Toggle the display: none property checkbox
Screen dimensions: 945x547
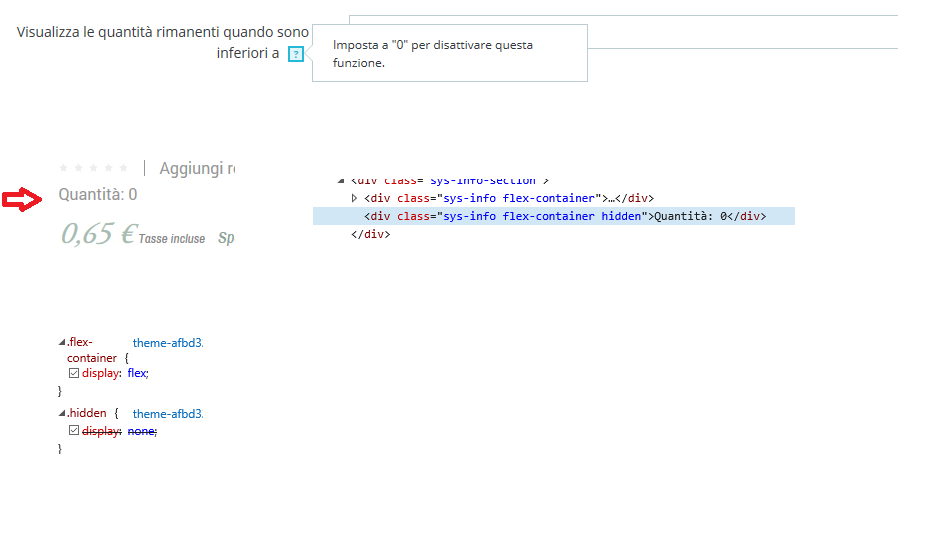coord(74,431)
